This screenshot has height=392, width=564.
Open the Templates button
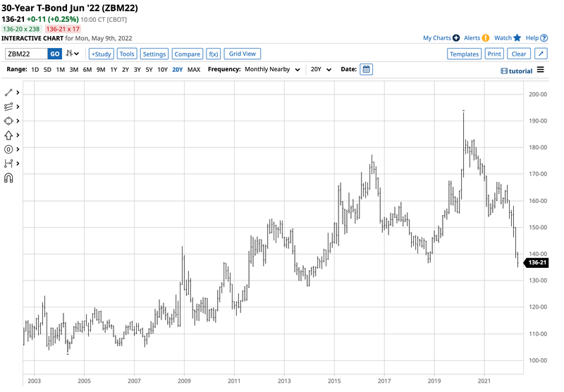pos(464,54)
